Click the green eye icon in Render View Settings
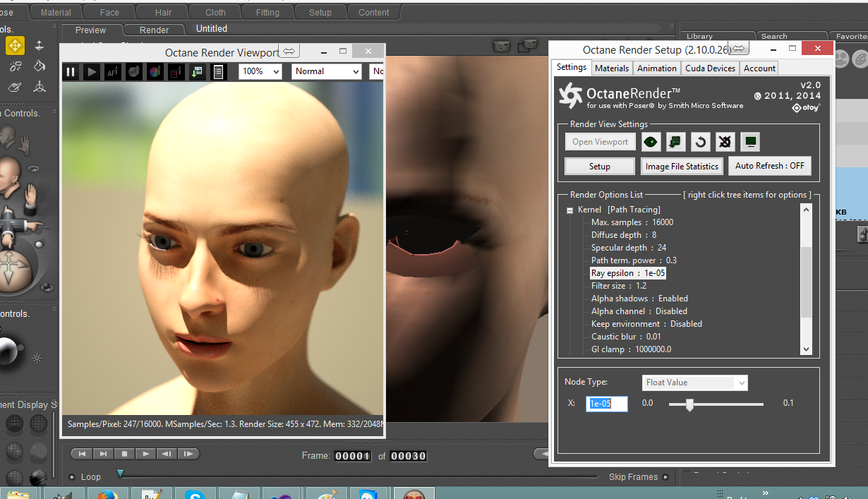 point(651,142)
